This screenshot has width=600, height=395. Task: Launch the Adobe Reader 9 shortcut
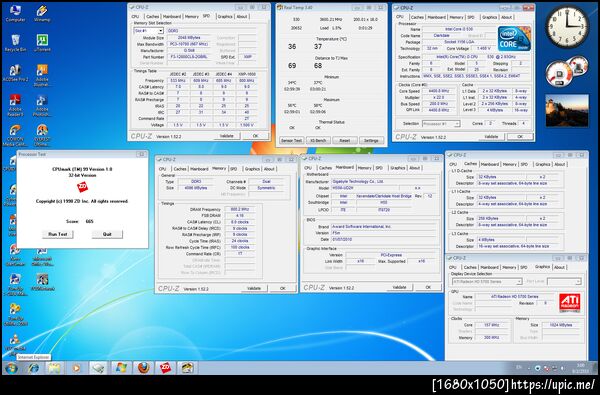coord(15,105)
